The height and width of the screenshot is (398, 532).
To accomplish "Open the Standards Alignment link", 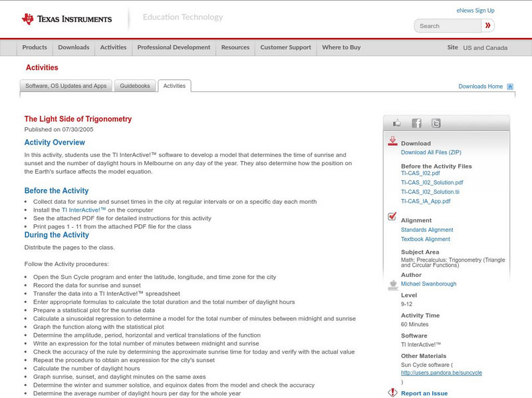I will click(x=427, y=230).
